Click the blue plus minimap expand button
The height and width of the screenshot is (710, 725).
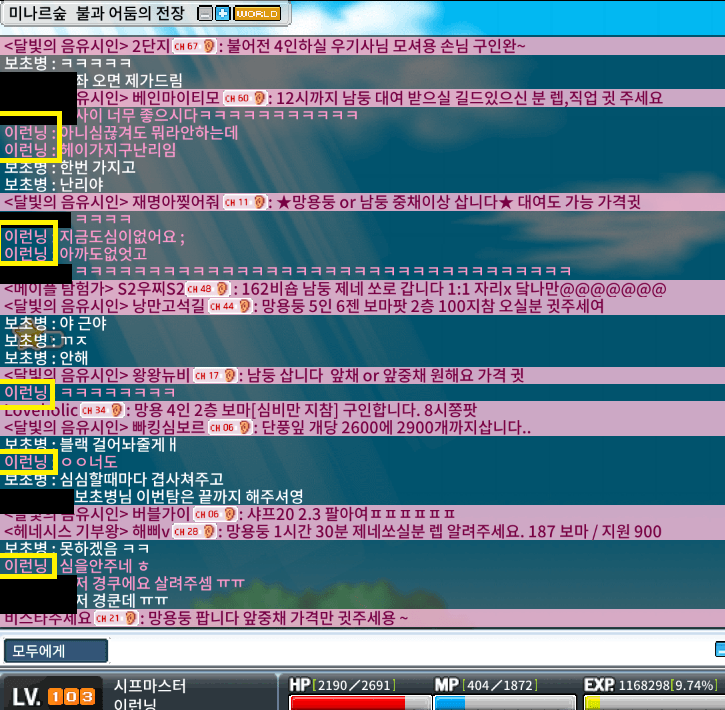[x=222, y=14]
